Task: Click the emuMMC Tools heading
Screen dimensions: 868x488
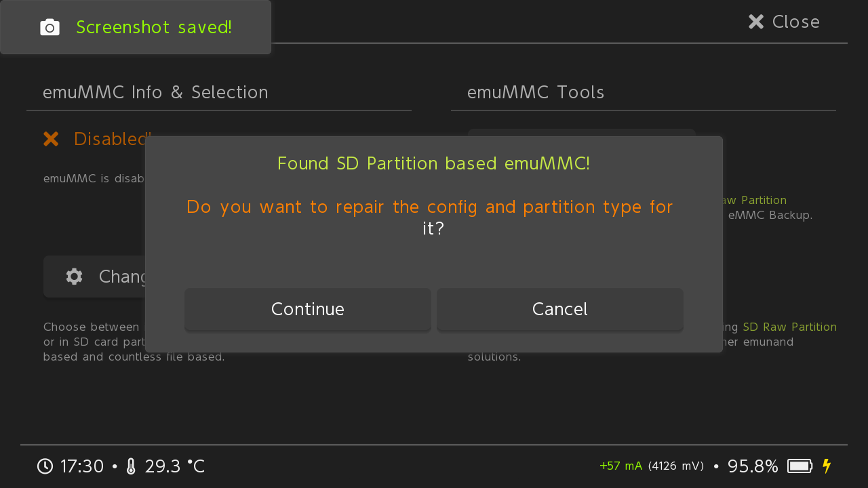Action: pyautogui.click(x=536, y=92)
